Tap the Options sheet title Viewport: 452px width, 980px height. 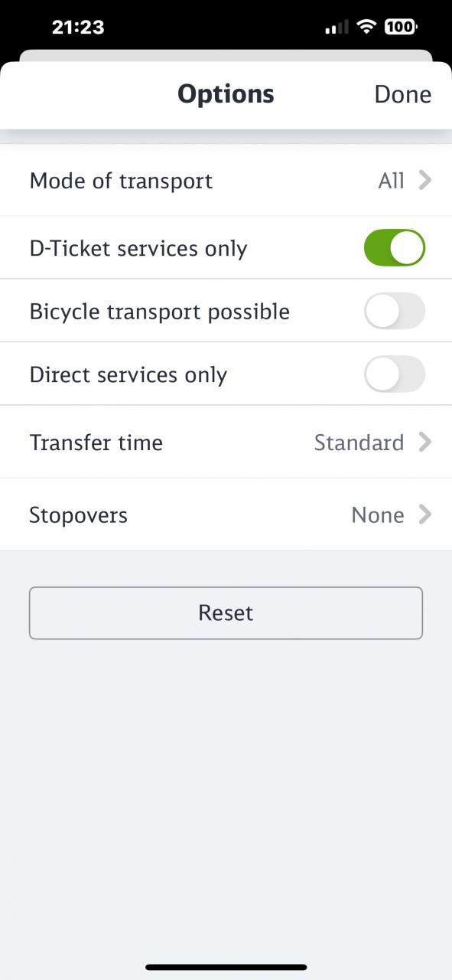point(226,94)
